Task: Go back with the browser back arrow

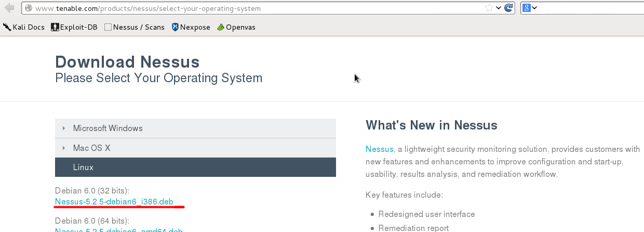Action: pyautogui.click(x=9, y=8)
